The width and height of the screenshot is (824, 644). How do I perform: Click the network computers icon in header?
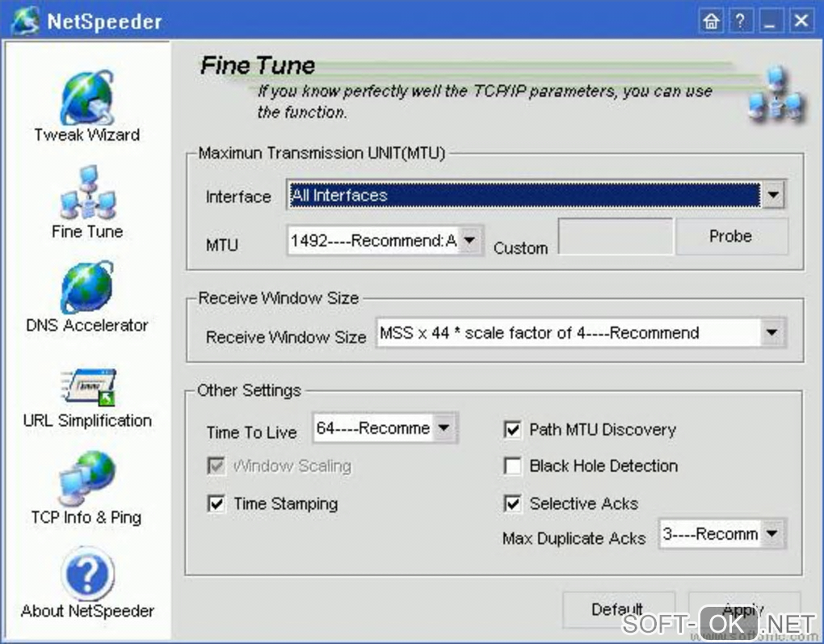(x=776, y=95)
